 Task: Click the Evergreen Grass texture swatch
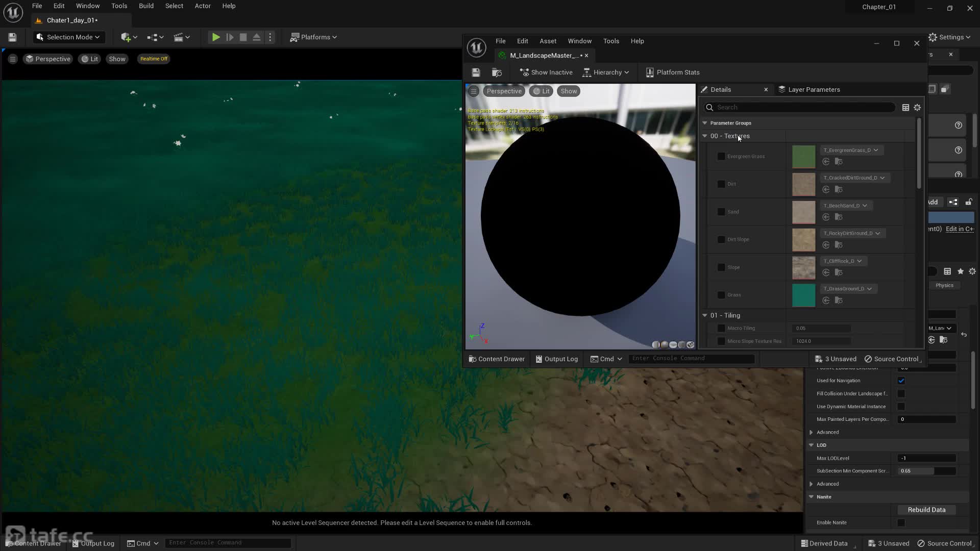[803, 157]
